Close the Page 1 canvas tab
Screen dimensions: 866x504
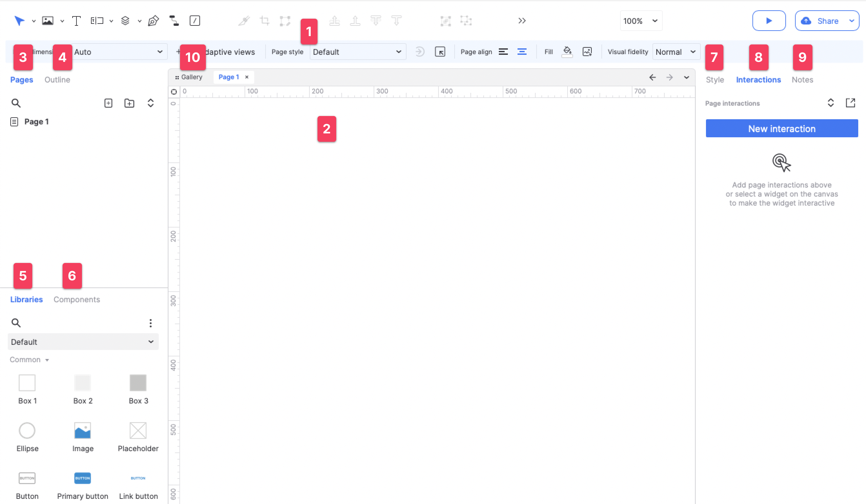pyautogui.click(x=247, y=77)
